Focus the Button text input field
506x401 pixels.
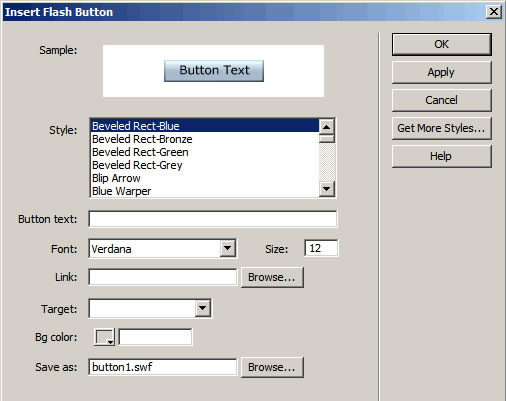213,219
